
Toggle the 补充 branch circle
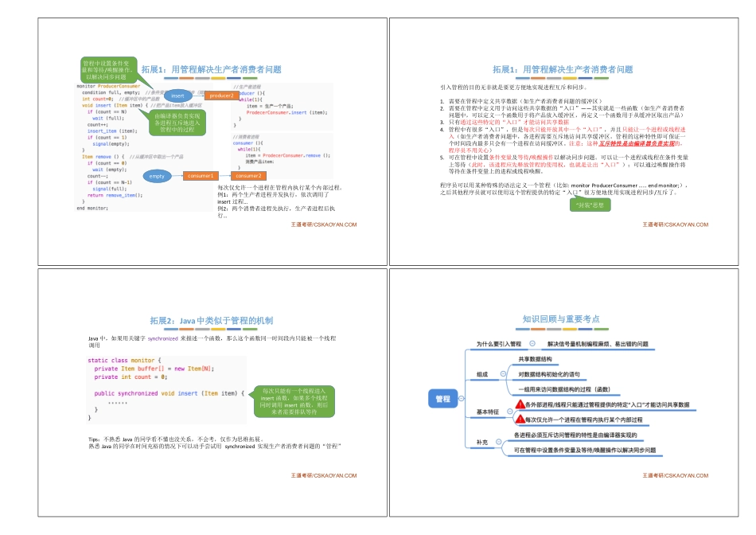pos(499,443)
